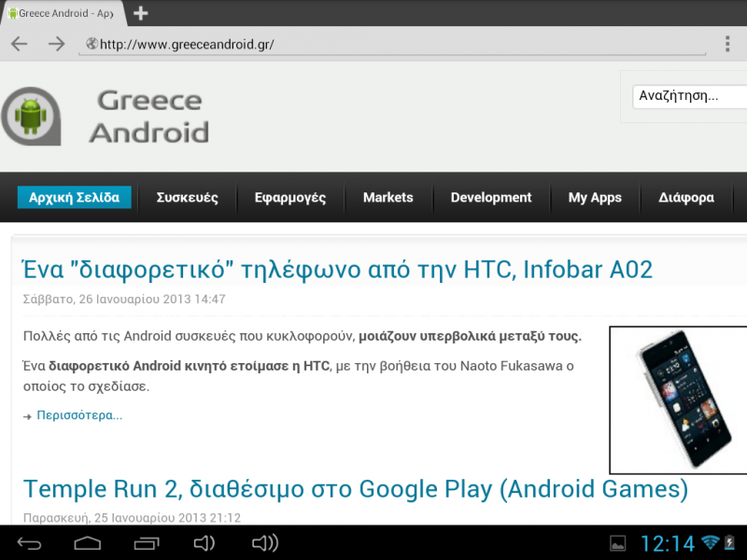Open the Διάφορα menu item
Screen dimensions: 747x560
[x=686, y=197]
